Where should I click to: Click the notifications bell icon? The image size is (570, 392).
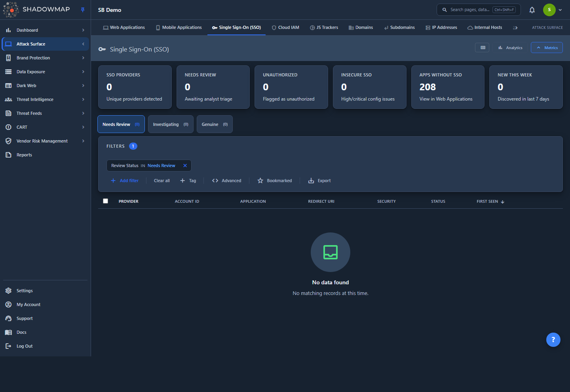(532, 10)
